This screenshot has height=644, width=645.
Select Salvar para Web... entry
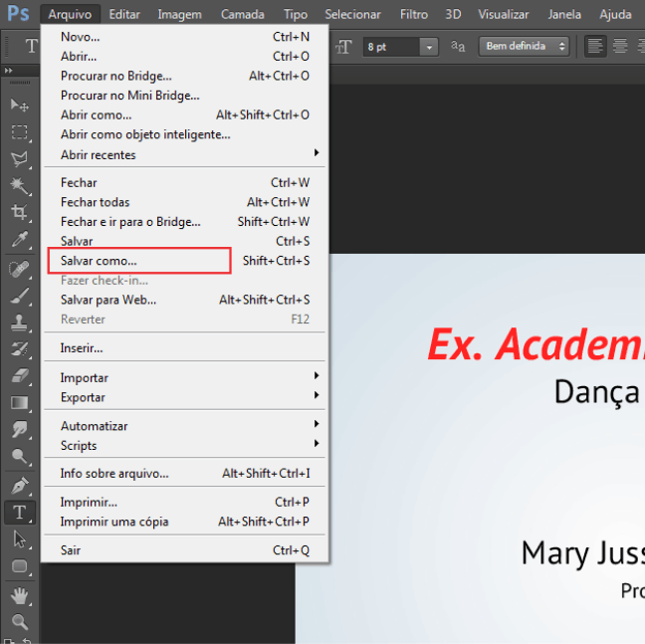tap(184, 300)
